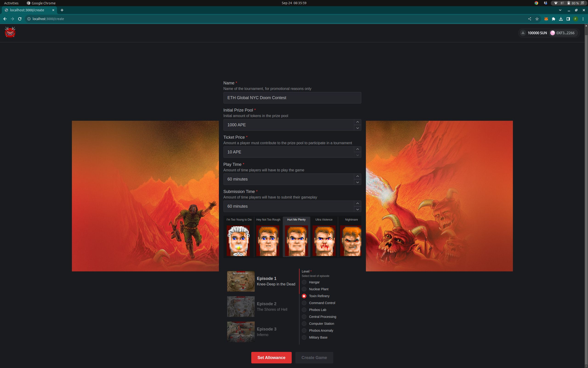Choose Hurt Me Plenty difficulty

(x=297, y=237)
